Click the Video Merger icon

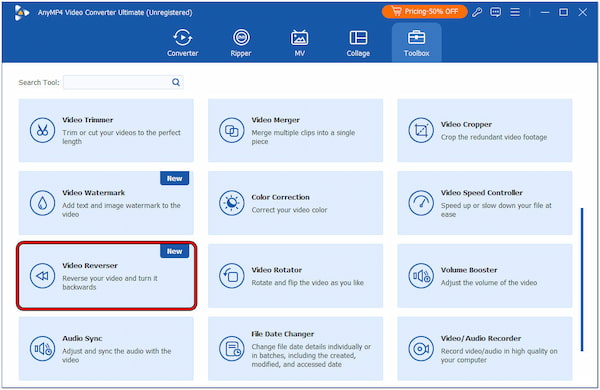pyautogui.click(x=232, y=130)
